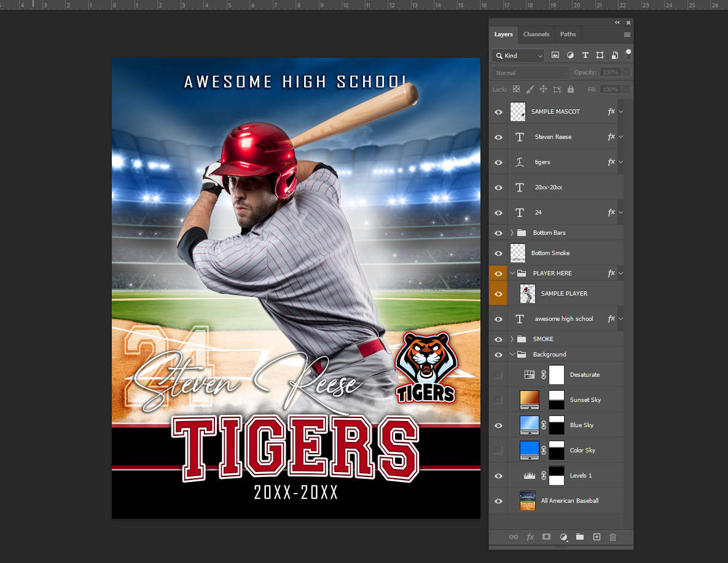
Task: Toggle visibility of tigers layer
Action: click(498, 162)
